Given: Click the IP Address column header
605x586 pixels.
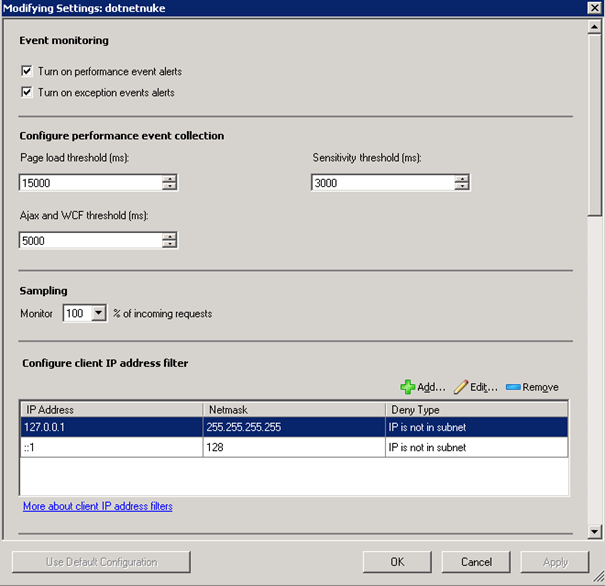Looking at the screenshot, I should pyautogui.click(x=112, y=409).
